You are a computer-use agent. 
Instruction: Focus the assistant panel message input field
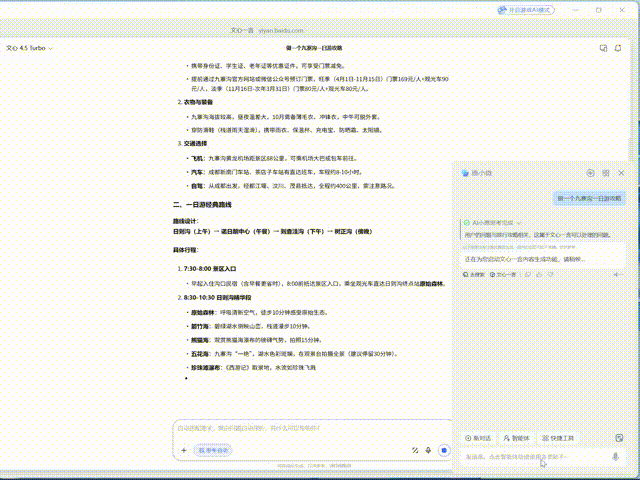(x=530, y=457)
